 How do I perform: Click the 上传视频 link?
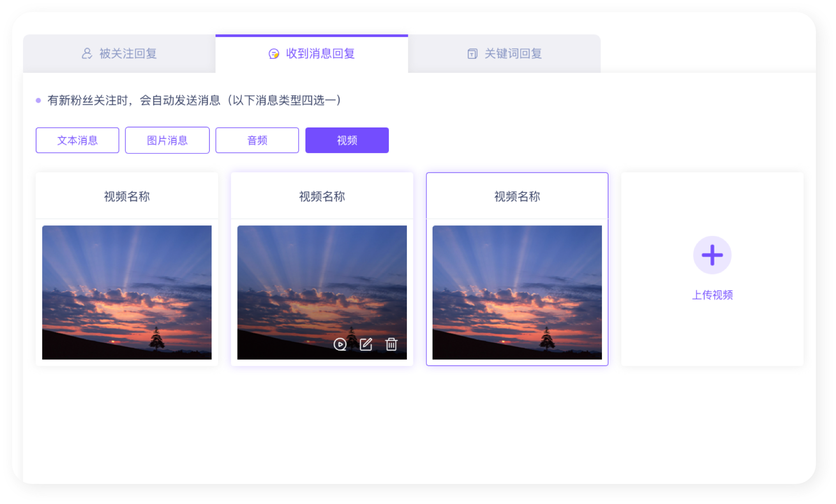pos(712,295)
